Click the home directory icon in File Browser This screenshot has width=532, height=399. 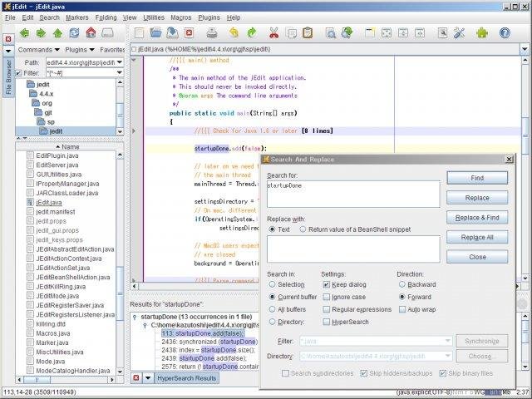(91, 32)
